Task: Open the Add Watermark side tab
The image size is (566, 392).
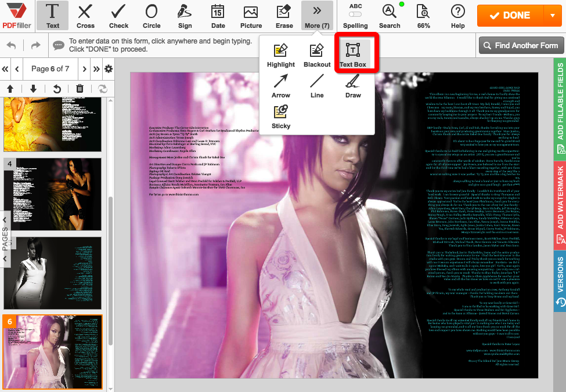Action: (x=560, y=205)
